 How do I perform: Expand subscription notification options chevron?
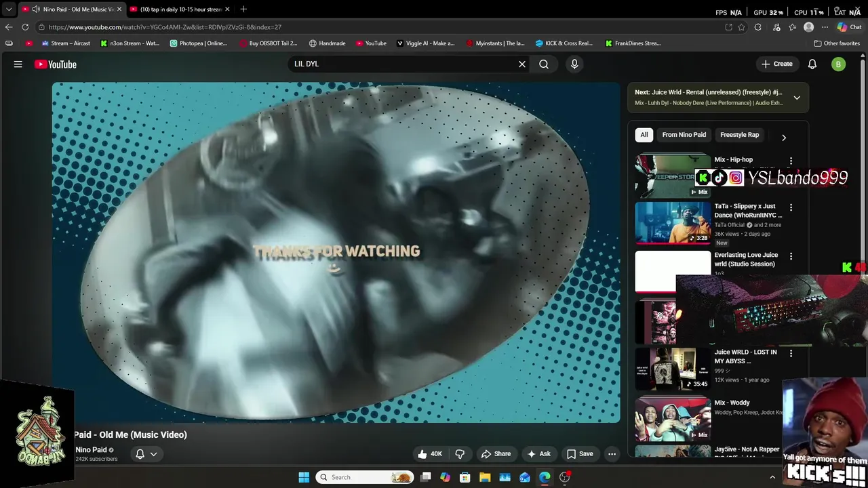pos(154,454)
